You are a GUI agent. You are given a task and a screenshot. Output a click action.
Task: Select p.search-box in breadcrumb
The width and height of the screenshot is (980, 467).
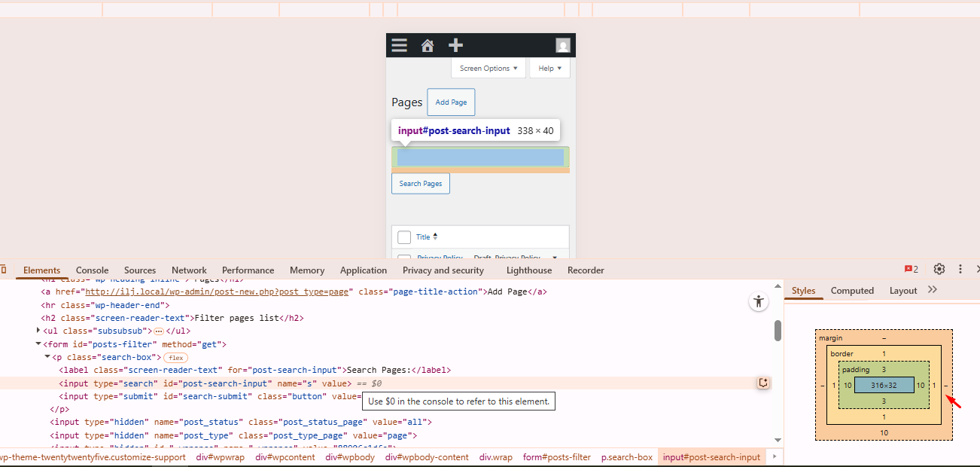point(627,457)
